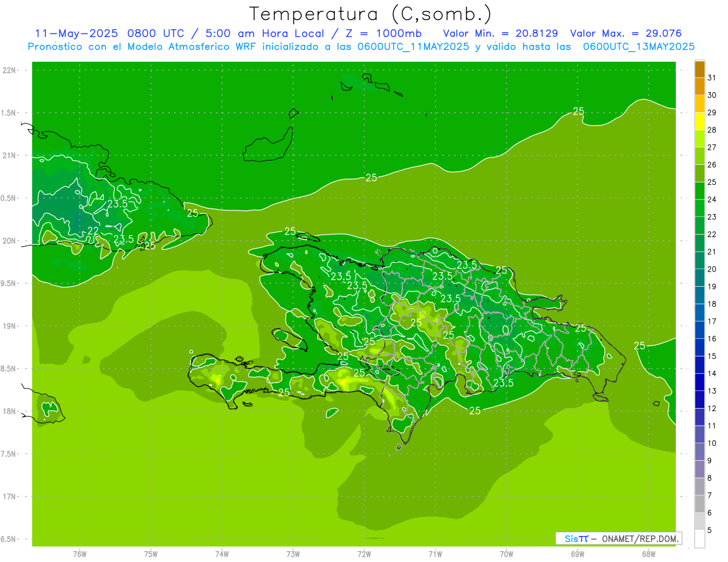728x562 pixels.
Task: Click the teal swatch between 19 and 20
Action: click(699, 278)
